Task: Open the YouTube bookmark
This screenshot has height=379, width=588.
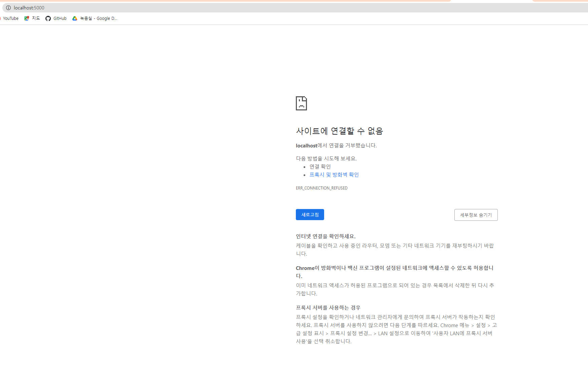Action: [x=10, y=19]
